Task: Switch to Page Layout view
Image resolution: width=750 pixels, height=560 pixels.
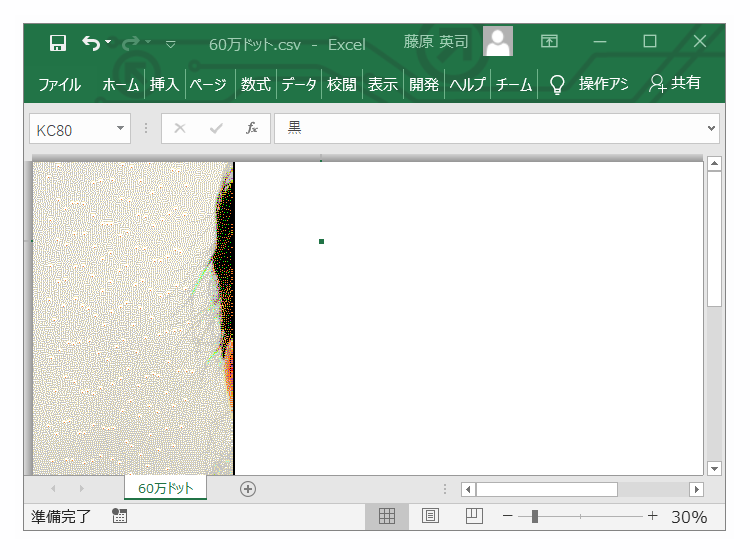Action: coord(430,516)
